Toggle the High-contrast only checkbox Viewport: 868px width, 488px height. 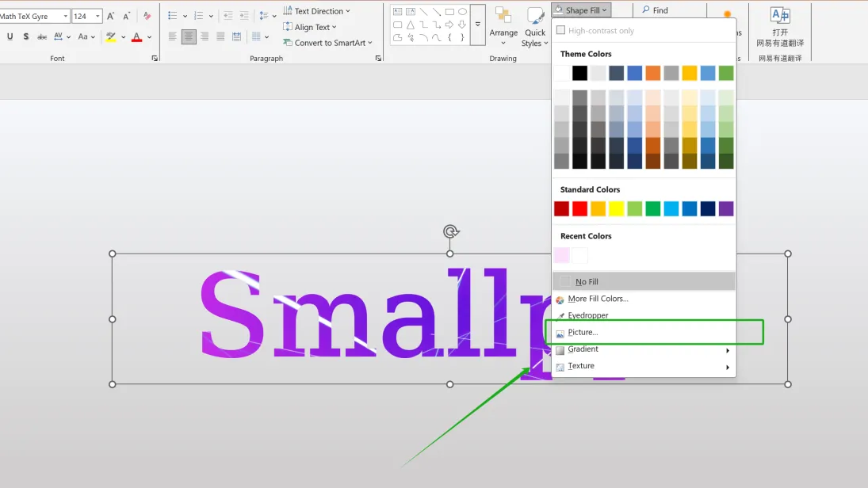pos(561,31)
